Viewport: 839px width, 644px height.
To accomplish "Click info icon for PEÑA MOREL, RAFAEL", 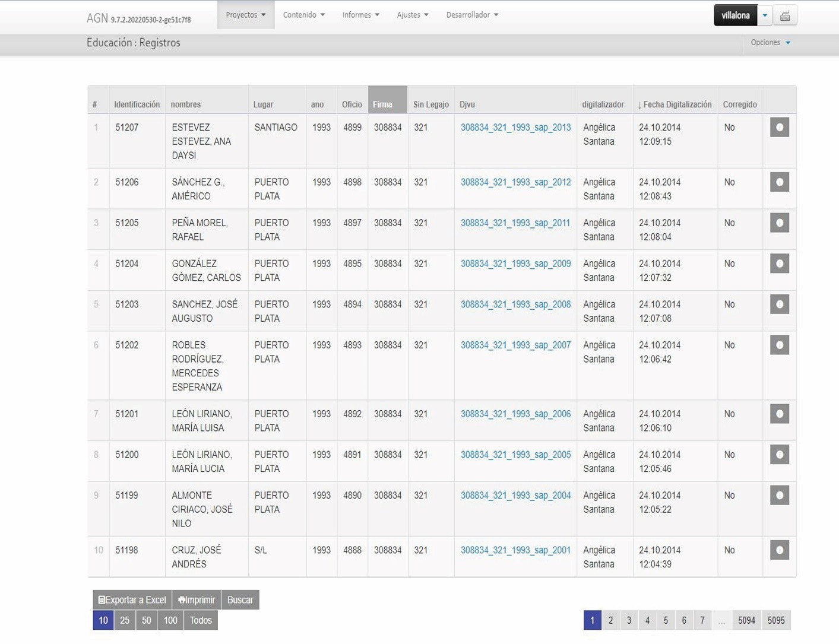I will [779, 223].
